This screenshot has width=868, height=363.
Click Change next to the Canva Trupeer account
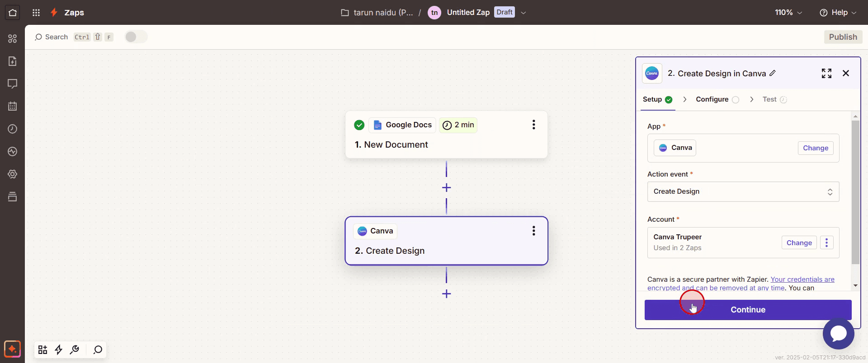(799, 242)
